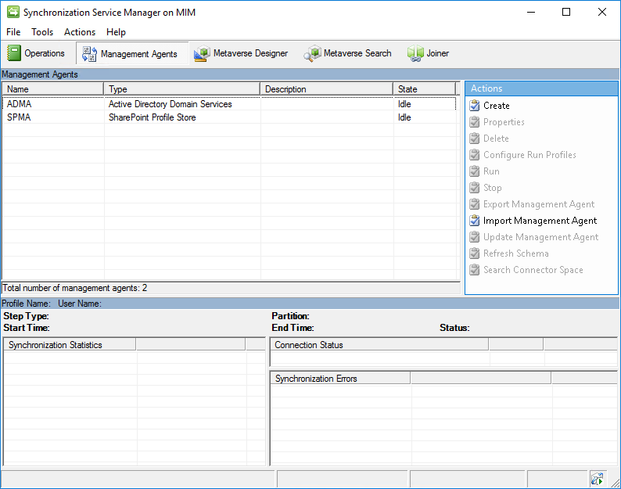
Task: Click the Stop action link
Action: click(x=492, y=188)
